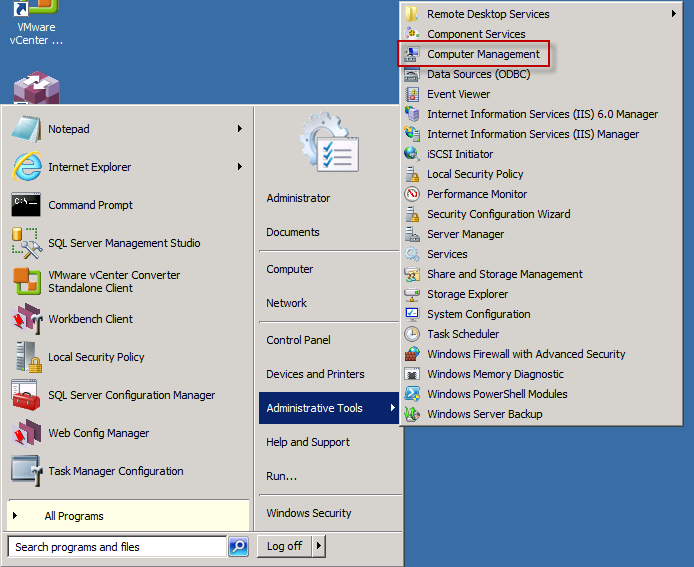Screen dimensions: 694x567
Task: Open the Log off options arrow
Action: coord(319,546)
